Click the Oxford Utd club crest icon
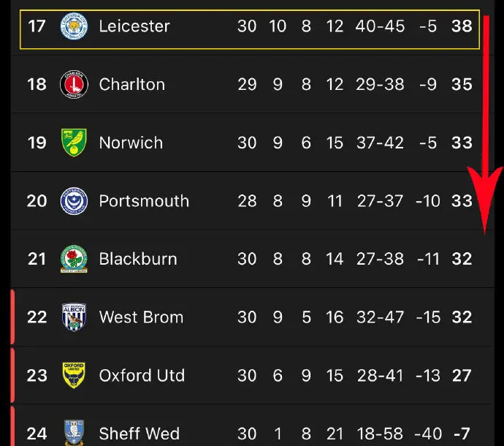The image size is (504, 446). [74, 376]
